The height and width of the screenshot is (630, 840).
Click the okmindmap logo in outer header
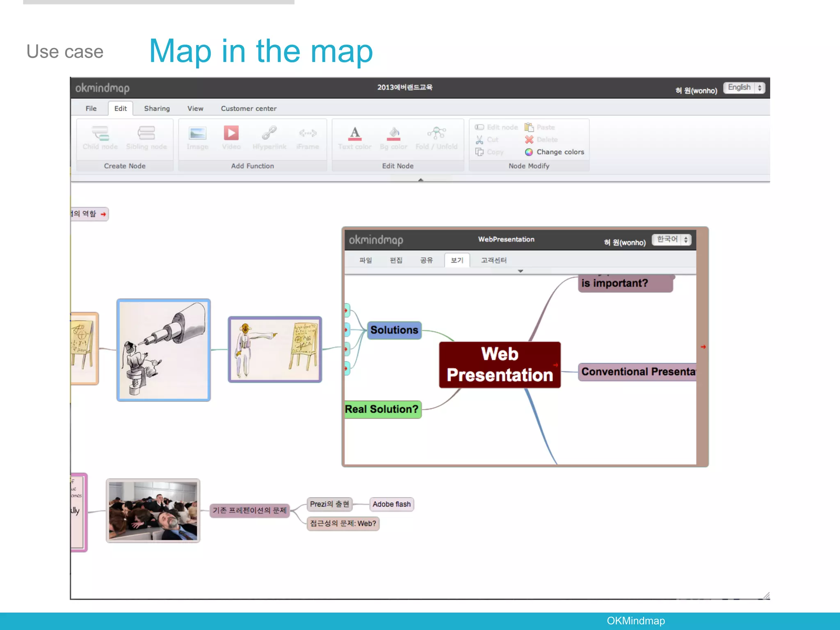[x=103, y=88]
